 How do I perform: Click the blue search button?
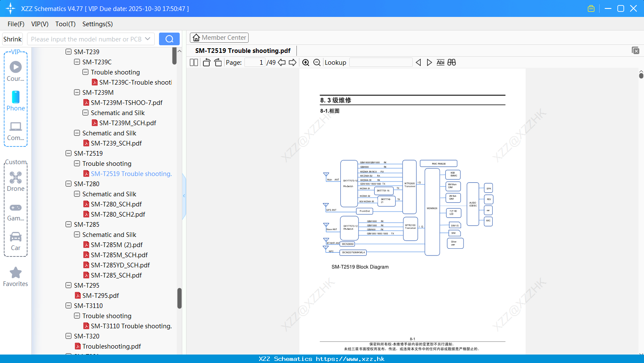coord(169,39)
